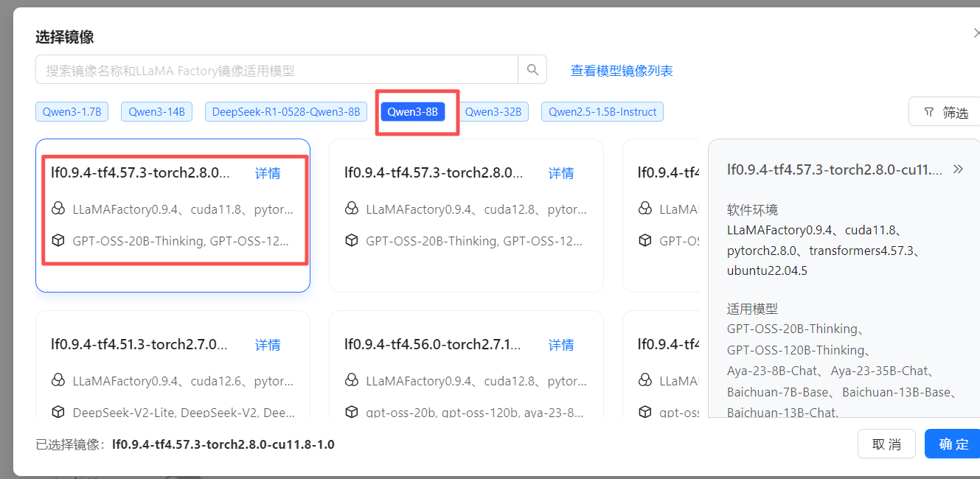
Task: Select the Qwen2.5-1.5B-Instruct tag
Action: coord(602,111)
